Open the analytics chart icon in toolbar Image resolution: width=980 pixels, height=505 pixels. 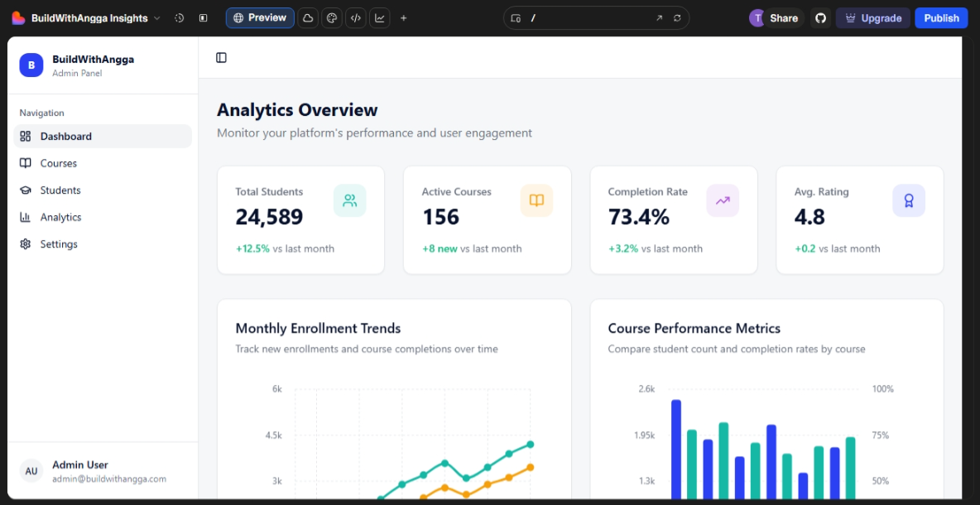point(379,18)
